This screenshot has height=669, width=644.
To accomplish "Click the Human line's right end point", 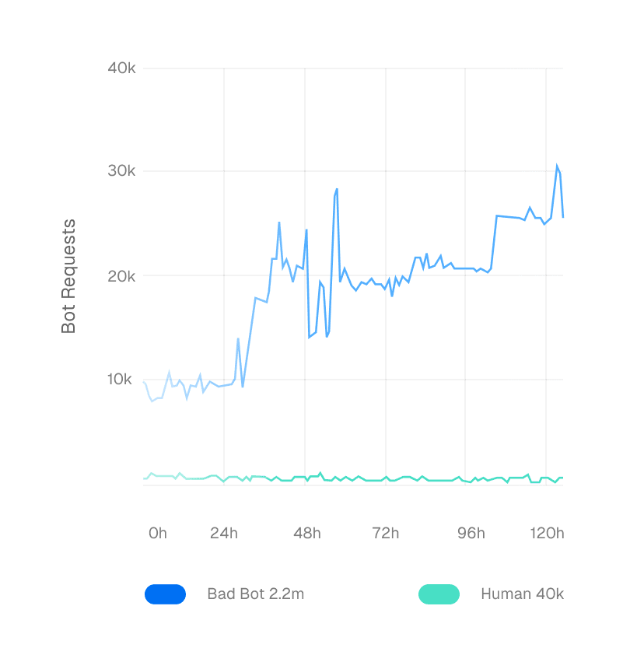I will point(562,478).
